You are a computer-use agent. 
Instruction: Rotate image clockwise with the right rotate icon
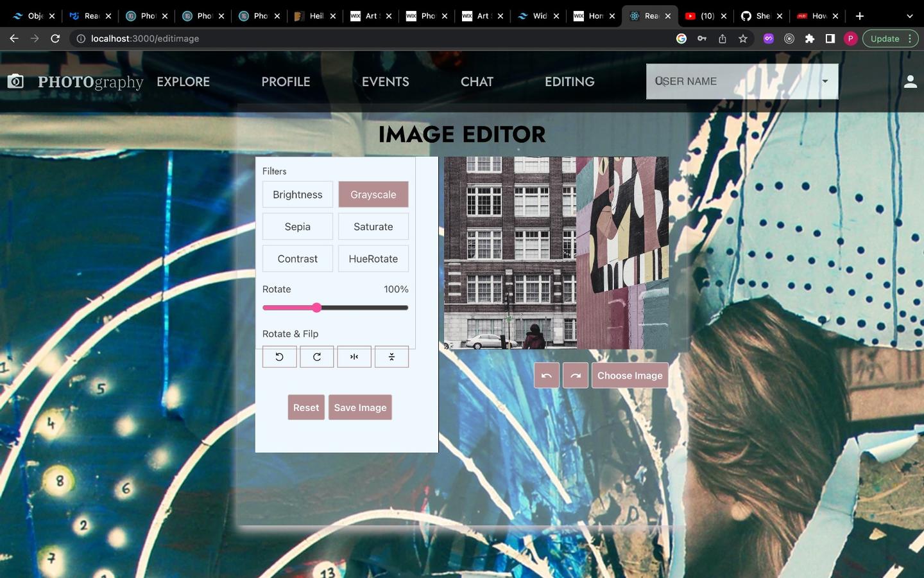[317, 357]
